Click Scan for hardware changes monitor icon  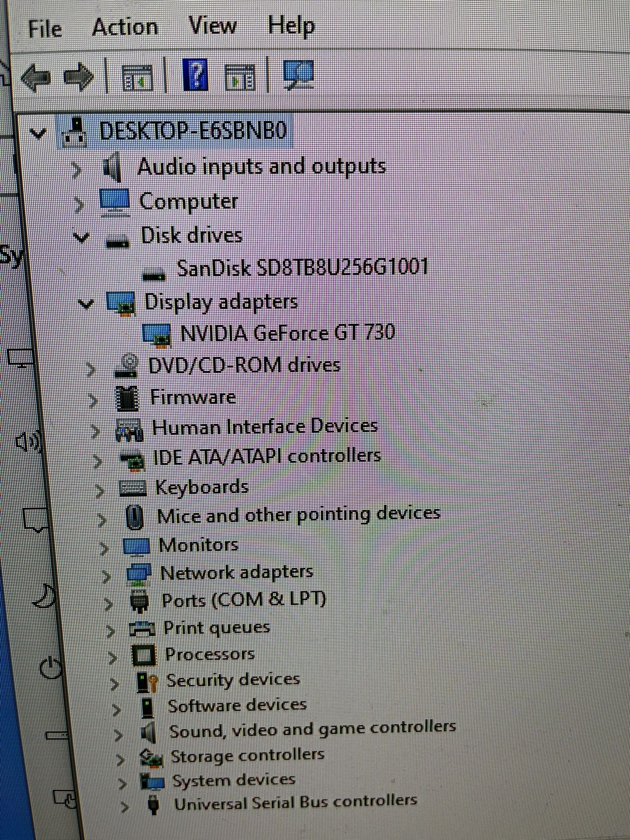298,74
